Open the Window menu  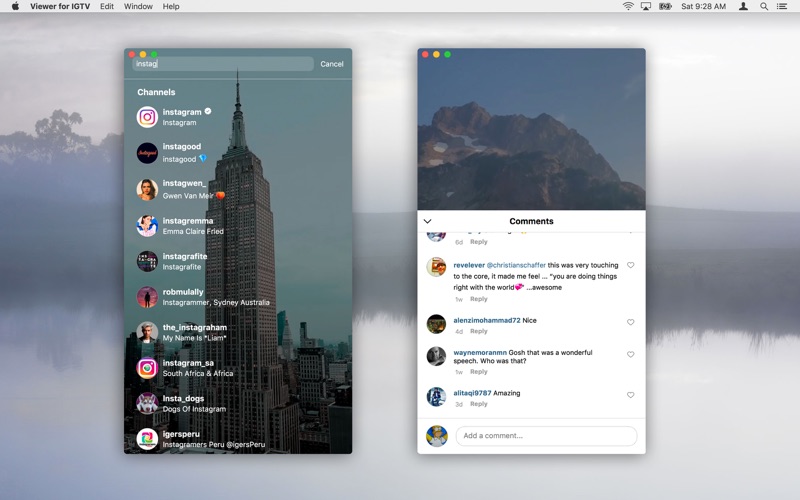(138, 6)
